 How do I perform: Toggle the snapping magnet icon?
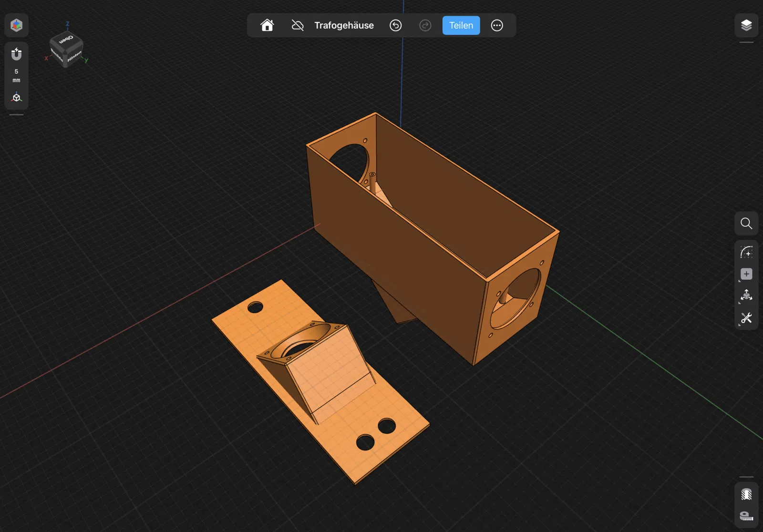pyautogui.click(x=16, y=54)
